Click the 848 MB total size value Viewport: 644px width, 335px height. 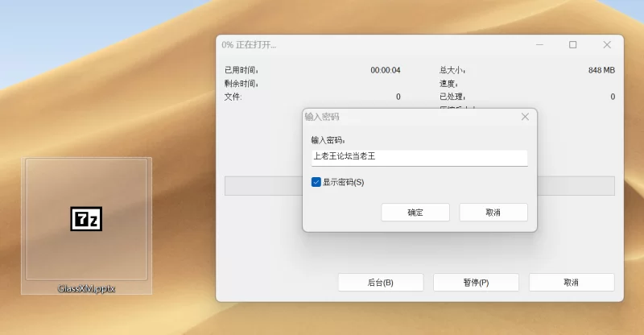[x=601, y=70]
